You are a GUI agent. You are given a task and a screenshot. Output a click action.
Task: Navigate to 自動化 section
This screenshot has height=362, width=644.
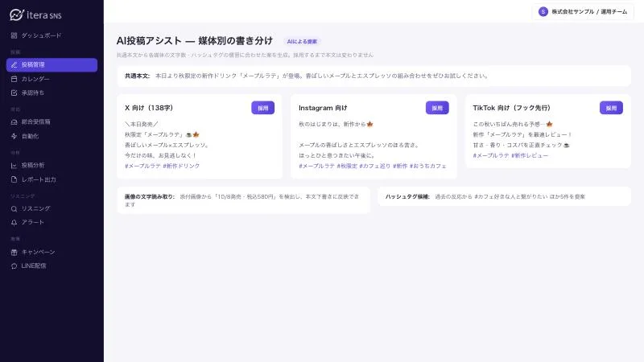point(52,136)
